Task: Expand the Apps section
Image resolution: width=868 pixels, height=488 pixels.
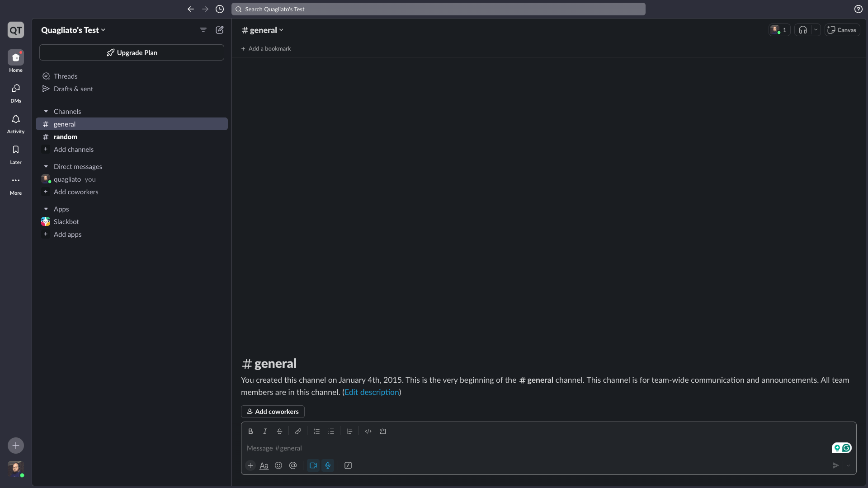Action: [x=47, y=209]
